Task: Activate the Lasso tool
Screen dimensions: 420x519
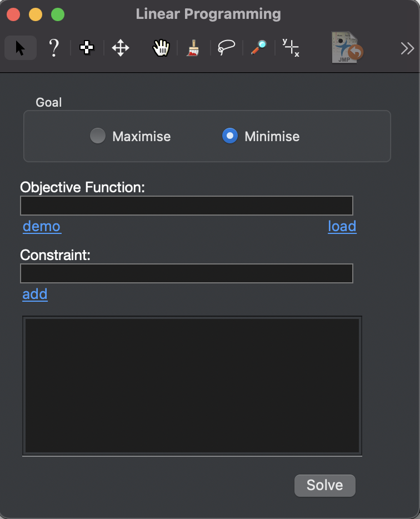Action: 226,48
